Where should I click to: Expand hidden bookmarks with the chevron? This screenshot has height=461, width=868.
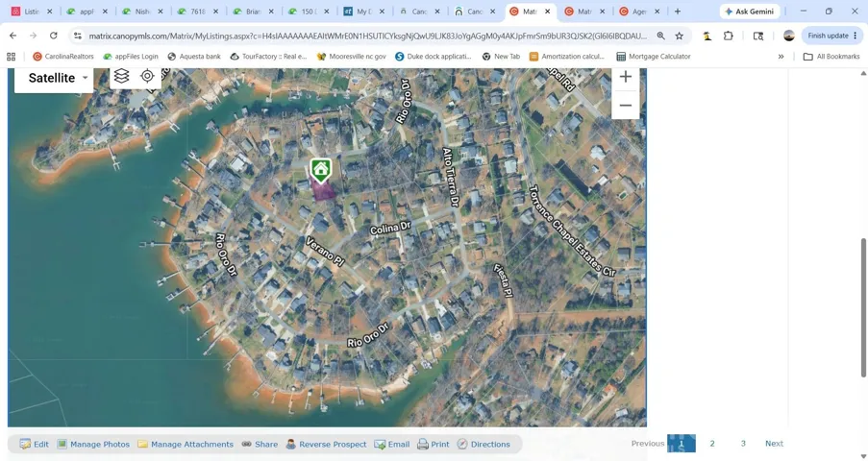point(781,57)
